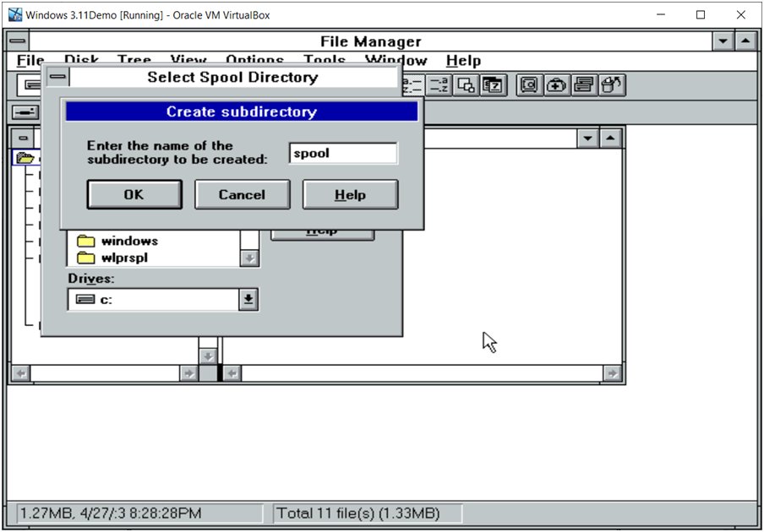Click Help in Create subdirectory dialog

pyautogui.click(x=351, y=195)
